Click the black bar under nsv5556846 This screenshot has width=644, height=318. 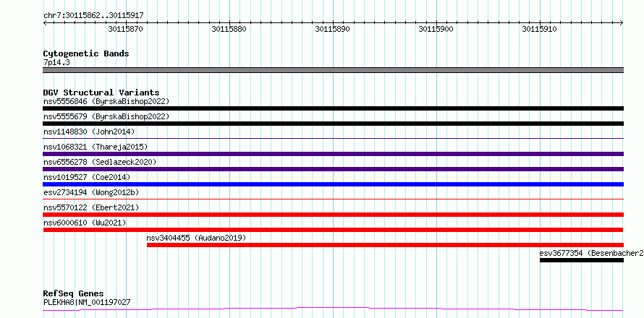[333, 108]
